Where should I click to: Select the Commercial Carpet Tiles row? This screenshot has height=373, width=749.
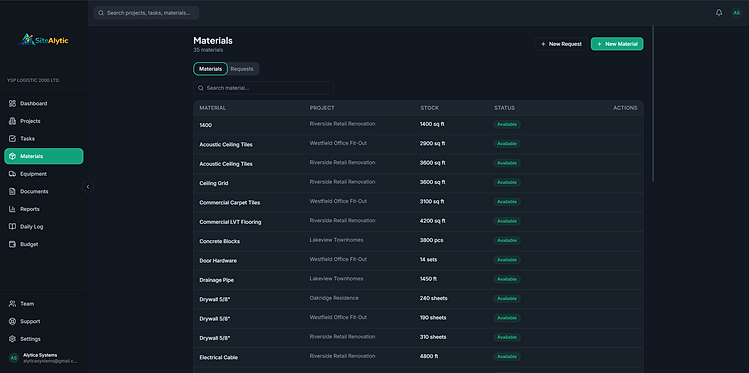pos(418,202)
